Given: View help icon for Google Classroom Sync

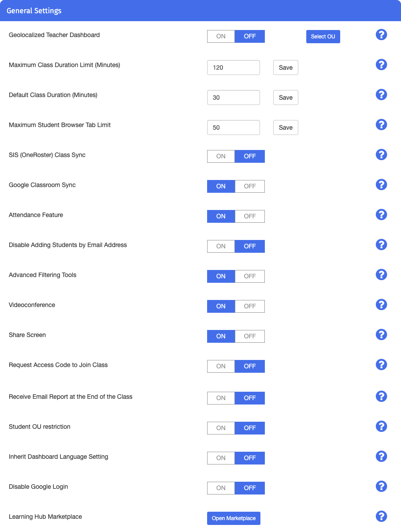Looking at the screenshot, I should (x=381, y=185).
